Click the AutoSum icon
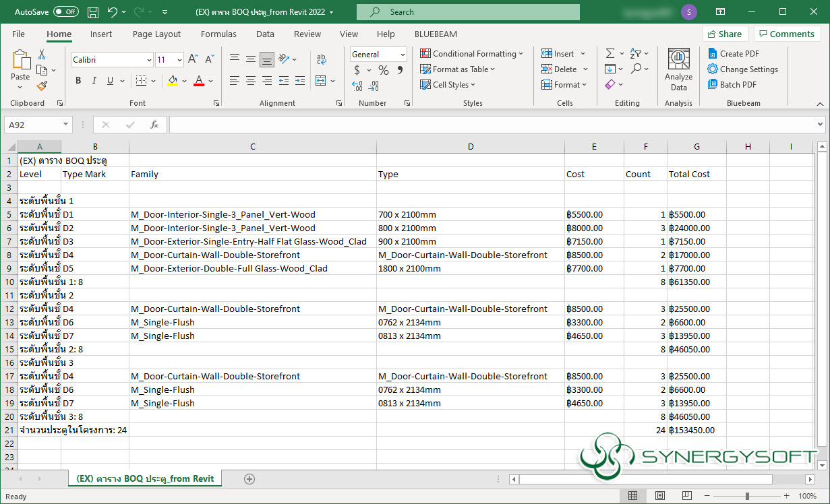This screenshot has width=830, height=504. [x=610, y=53]
